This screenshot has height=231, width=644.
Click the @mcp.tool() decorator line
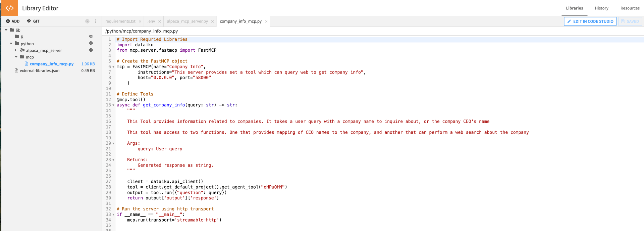click(x=131, y=99)
